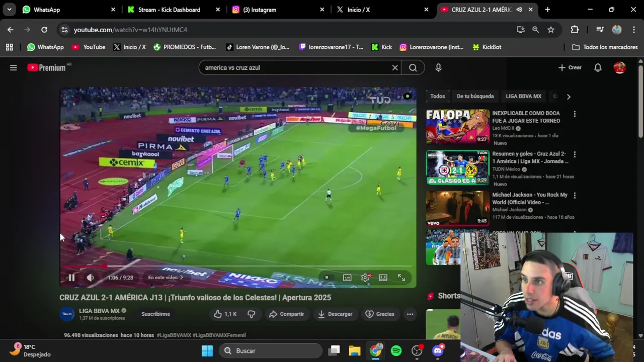Open the lorenzovarone17 Twitch bookmark
Image resolution: width=644 pixels, height=362 pixels.
(331, 47)
